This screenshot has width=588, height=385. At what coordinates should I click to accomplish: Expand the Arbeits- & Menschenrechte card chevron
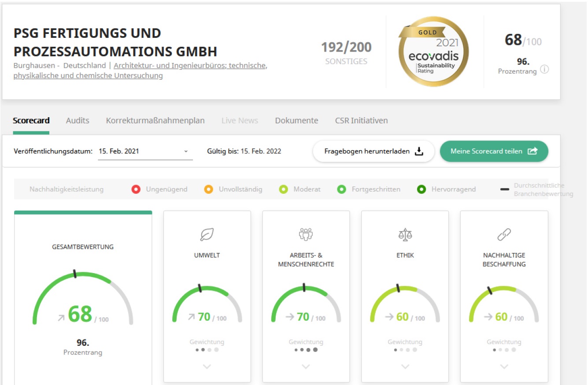(x=306, y=366)
